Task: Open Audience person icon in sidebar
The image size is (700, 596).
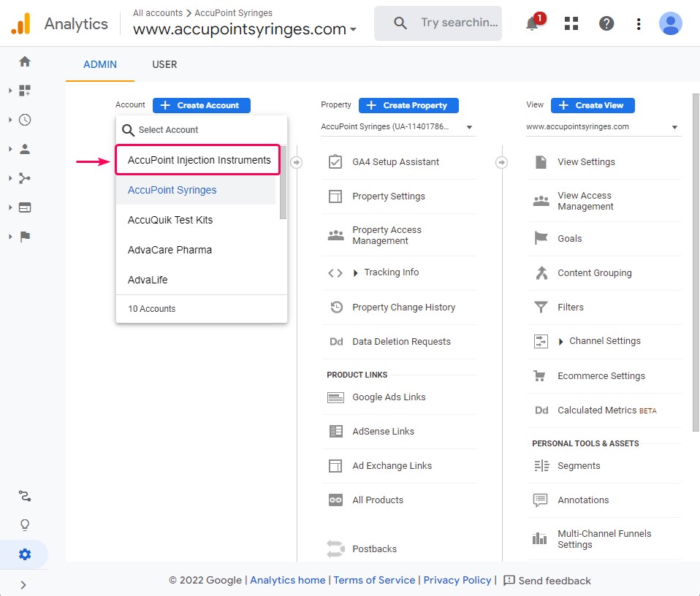Action: (25, 149)
